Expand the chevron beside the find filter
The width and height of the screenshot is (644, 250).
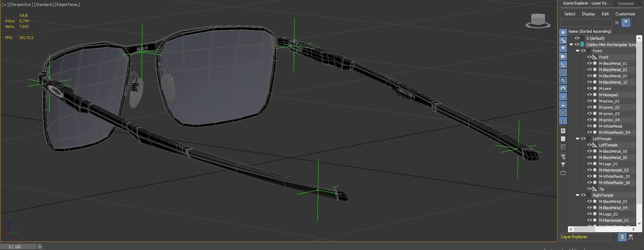point(640,21)
